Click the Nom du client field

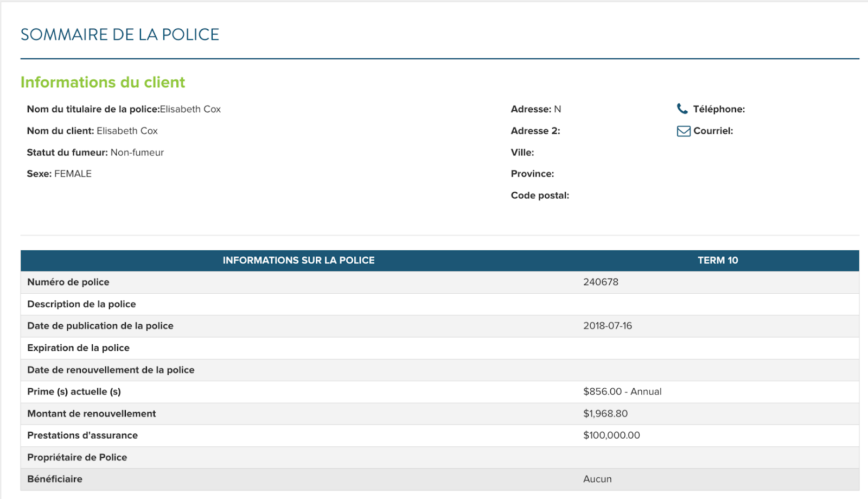tap(92, 131)
